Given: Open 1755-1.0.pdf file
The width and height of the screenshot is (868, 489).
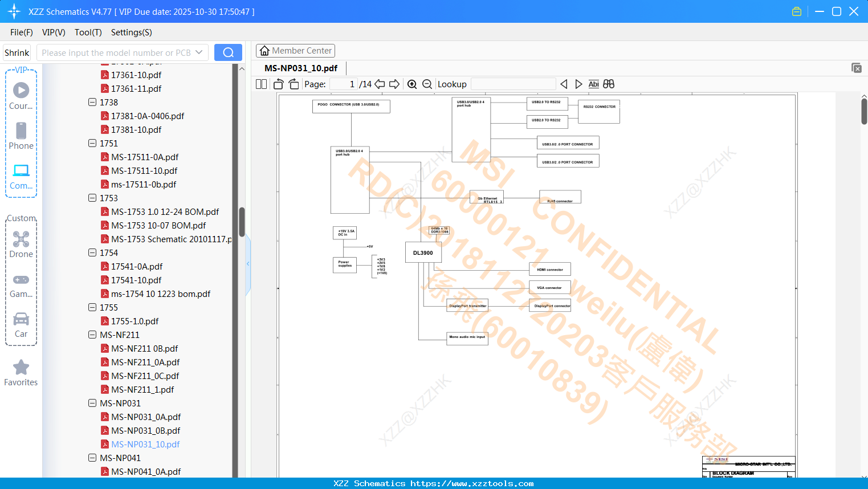Looking at the screenshot, I should 135,321.
